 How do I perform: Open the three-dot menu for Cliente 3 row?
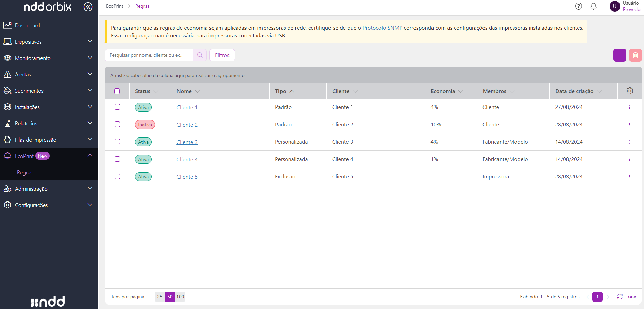629,142
